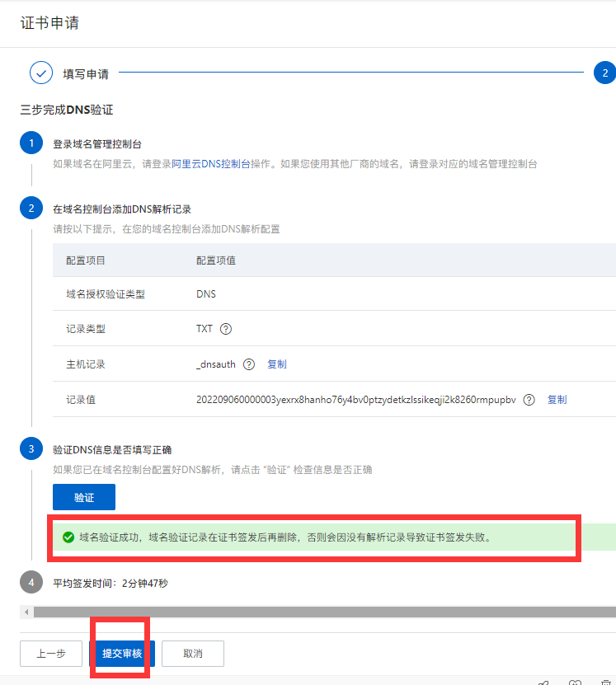Click the step 2 circle in the top progress bar
616x685 pixels.
[x=604, y=73]
